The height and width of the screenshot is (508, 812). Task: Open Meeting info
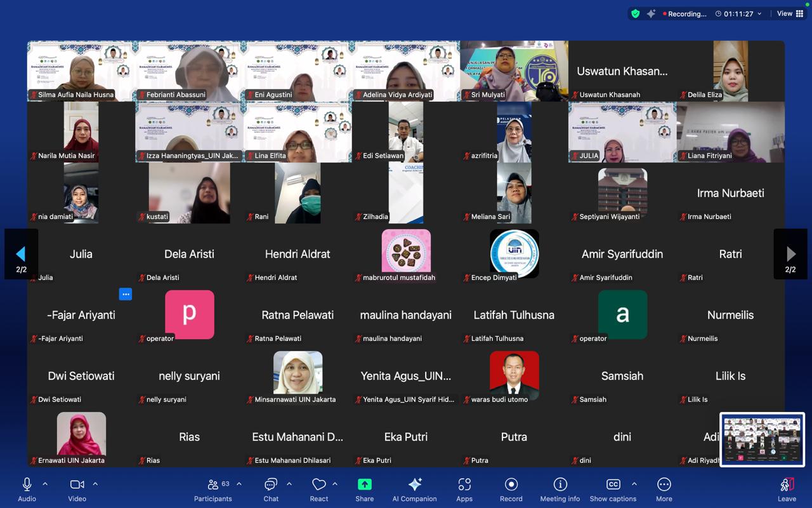click(x=560, y=489)
